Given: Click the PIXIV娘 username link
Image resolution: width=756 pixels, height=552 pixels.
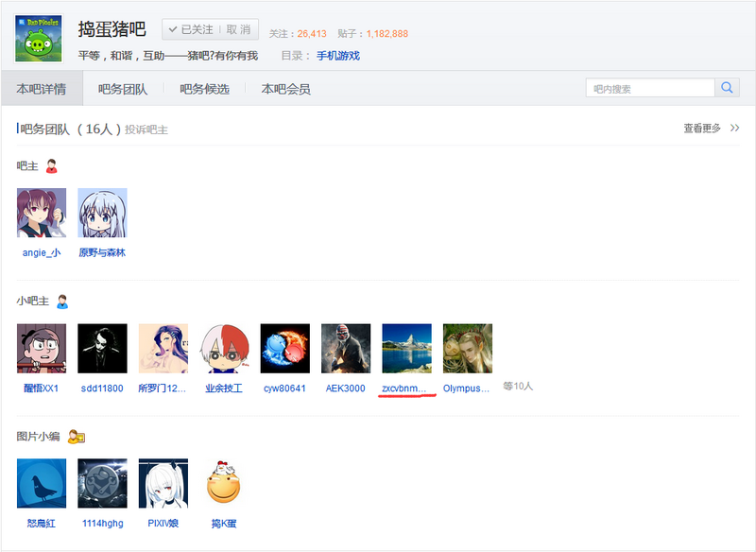Looking at the screenshot, I should click(163, 523).
